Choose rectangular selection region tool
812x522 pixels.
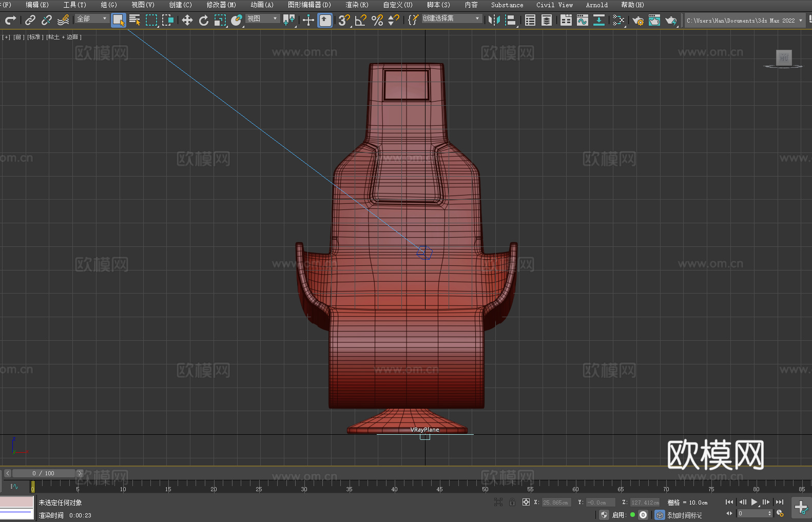tap(151, 20)
